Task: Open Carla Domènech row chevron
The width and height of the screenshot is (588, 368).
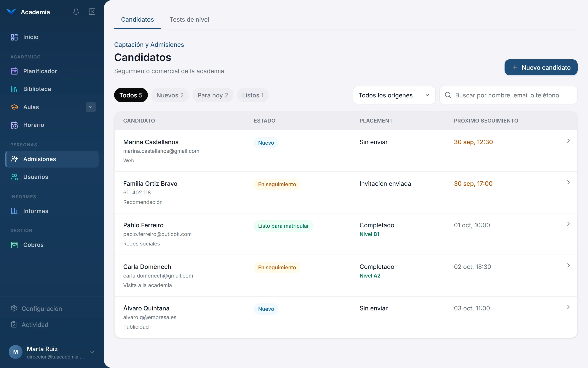Action: (x=568, y=266)
